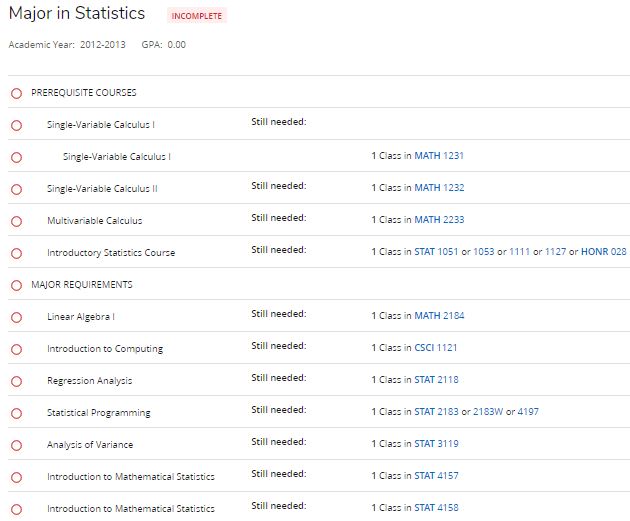Open the MATH 1231 course link

coord(439,156)
